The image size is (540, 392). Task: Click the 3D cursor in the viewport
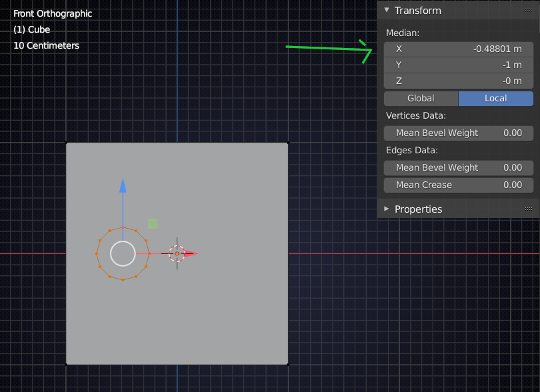pyautogui.click(x=177, y=253)
